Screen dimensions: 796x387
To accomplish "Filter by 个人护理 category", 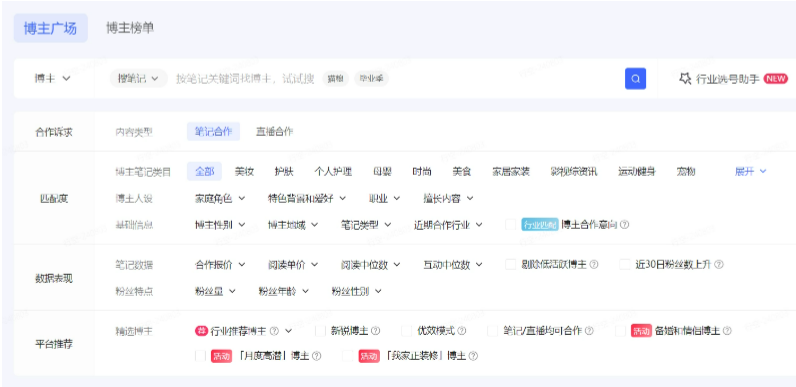I will (333, 172).
